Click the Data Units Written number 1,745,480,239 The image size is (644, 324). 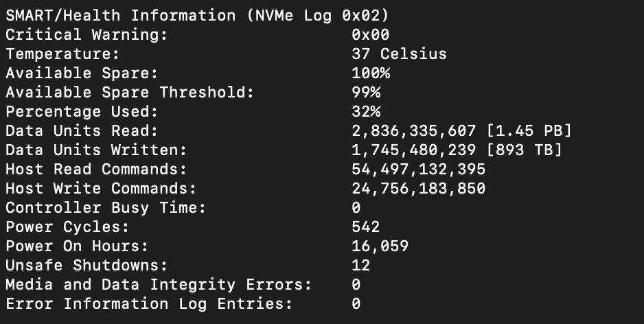click(x=413, y=150)
